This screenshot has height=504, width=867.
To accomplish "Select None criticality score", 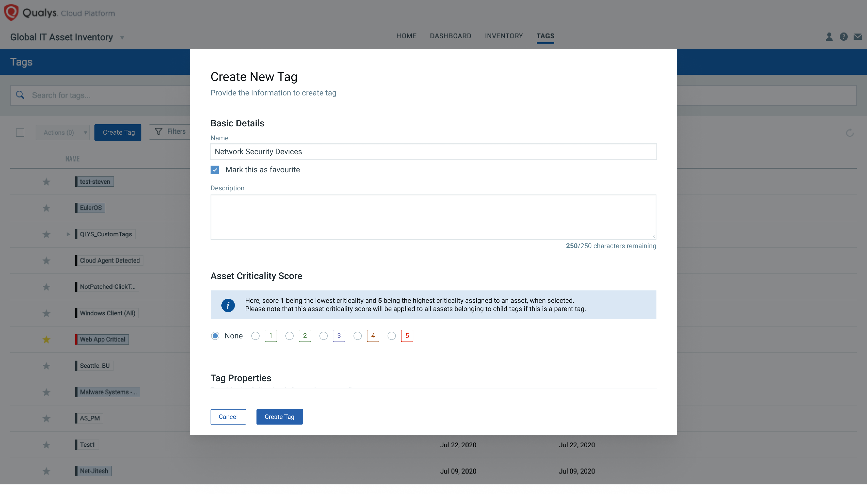I will 215,336.
